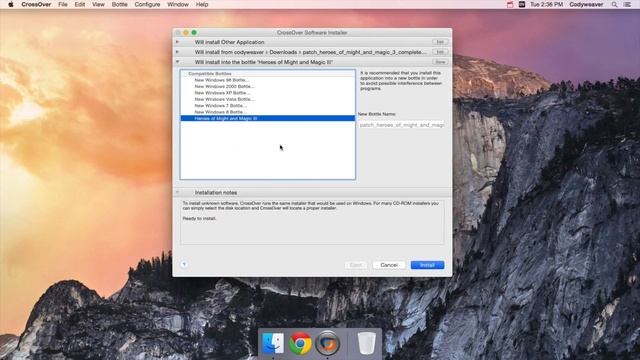Open the File menu
Screen dimensions: 640x360
point(63,4)
